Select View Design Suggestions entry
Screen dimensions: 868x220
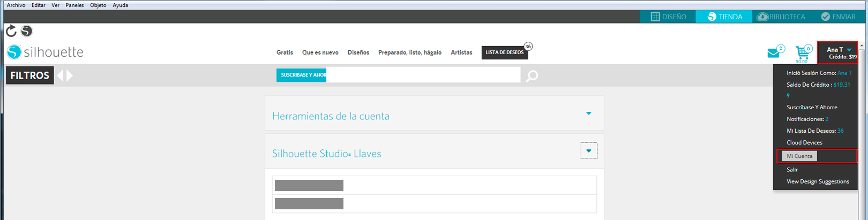[x=818, y=181]
